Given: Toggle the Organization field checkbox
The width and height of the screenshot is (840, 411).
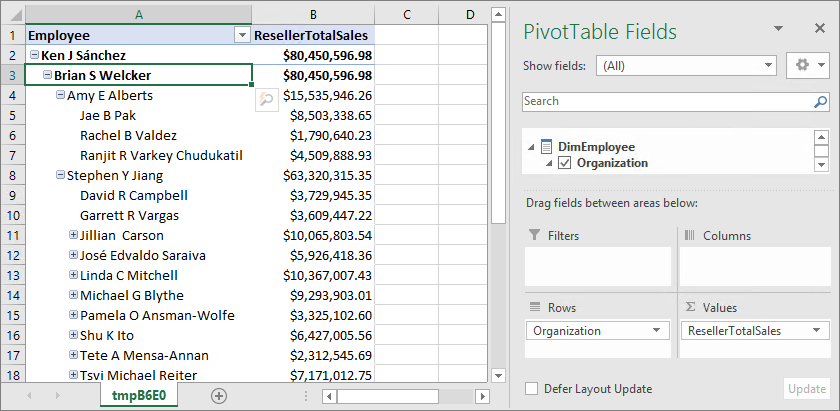Looking at the screenshot, I should (x=565, y=163).
